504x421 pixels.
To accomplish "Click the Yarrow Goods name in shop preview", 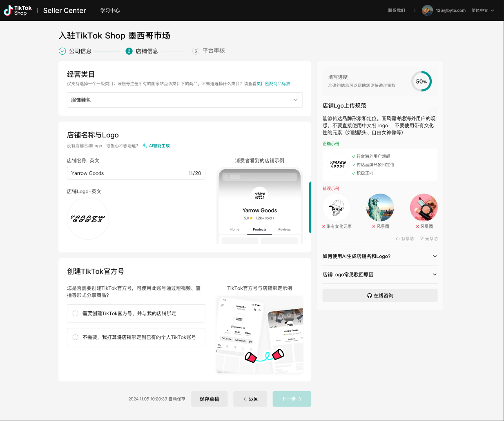I will coord(260,210).
